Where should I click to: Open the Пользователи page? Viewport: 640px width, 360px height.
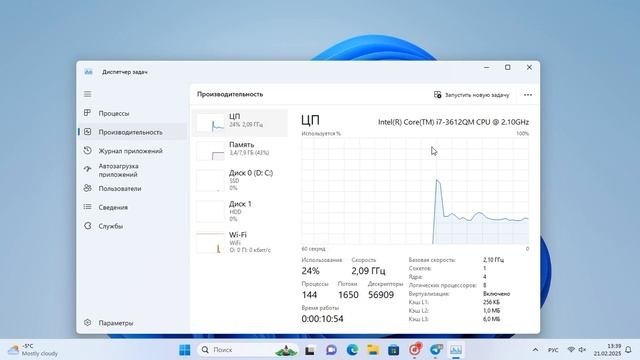132,189
